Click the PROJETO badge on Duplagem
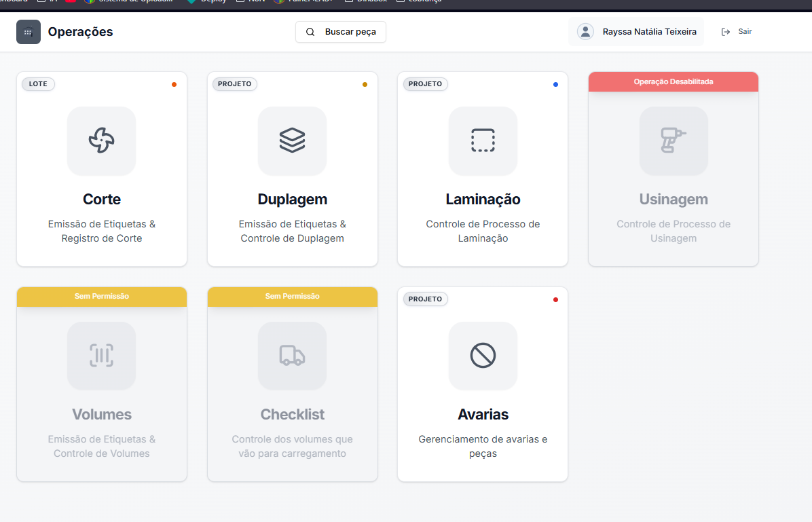Image resolution: width=812 pixels, height=522 pixels. [x=235, y=84]
